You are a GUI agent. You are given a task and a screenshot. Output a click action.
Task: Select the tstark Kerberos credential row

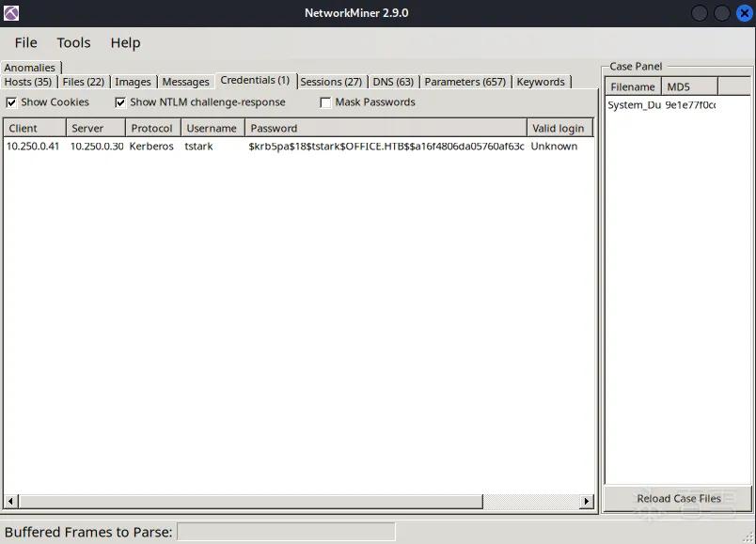point(299,147)
